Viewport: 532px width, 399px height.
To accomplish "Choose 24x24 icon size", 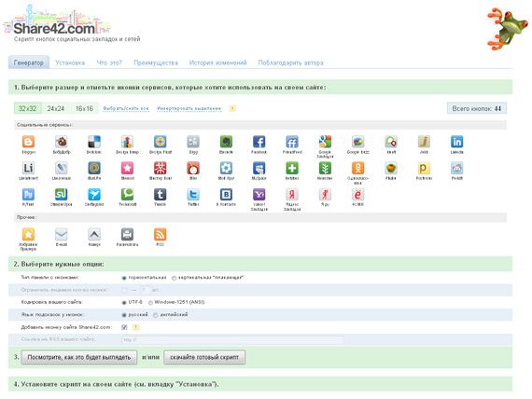I will click(x=56, y=108).
